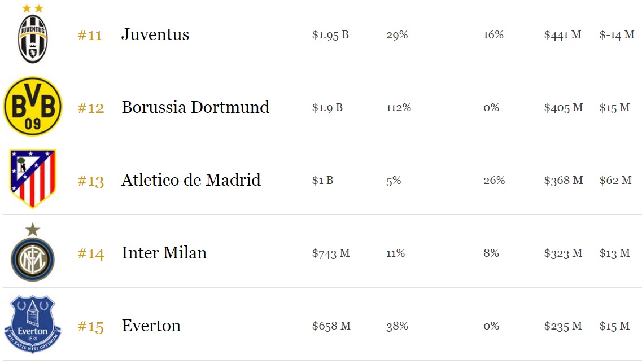Screen dimensions: 642x364
Task: Open the Inter Milan team link
Action: pyautogui.click(x=164, y=253)
